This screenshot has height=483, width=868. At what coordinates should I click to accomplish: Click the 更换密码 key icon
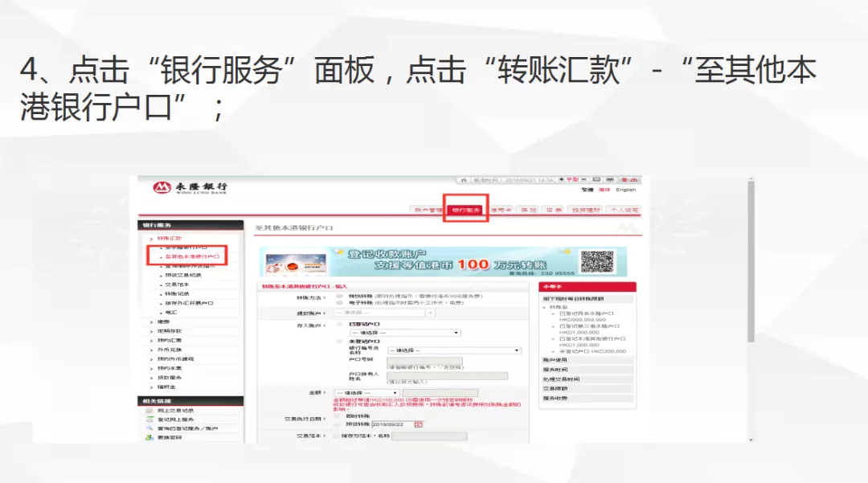(x=149, y=439)
